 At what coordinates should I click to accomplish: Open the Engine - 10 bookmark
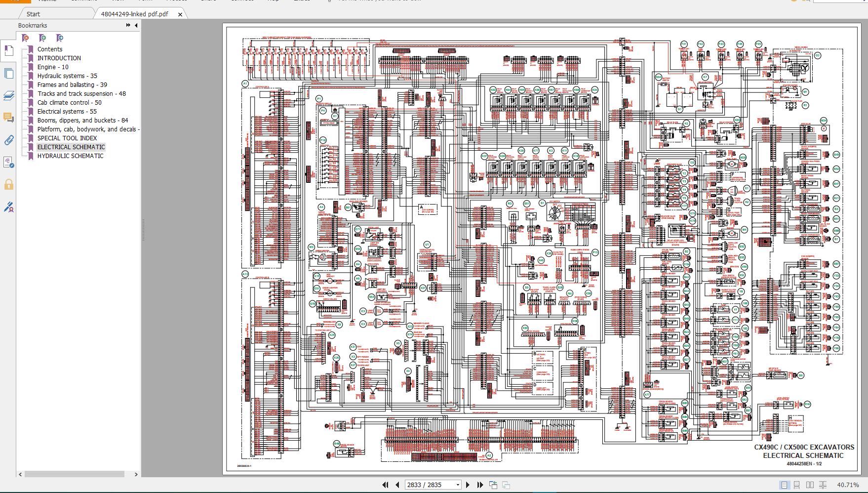point(53,67)
